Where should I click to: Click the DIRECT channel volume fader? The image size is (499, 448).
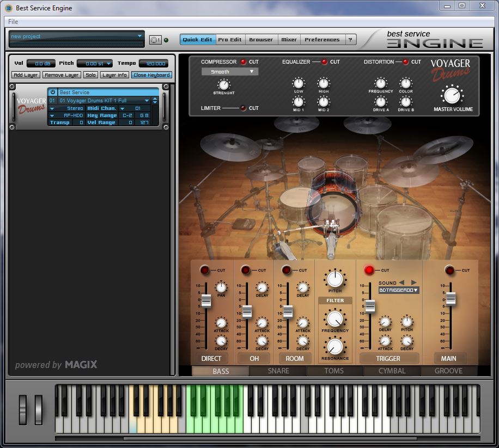pos(206,300)
